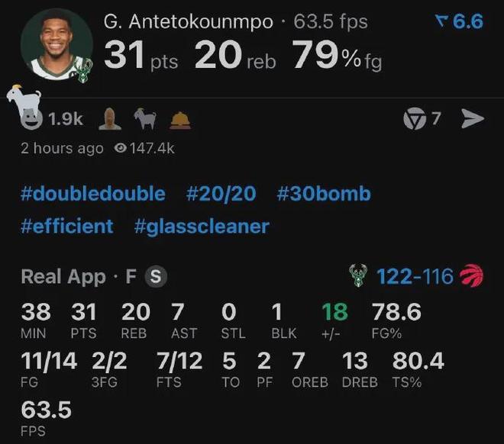Tap the small goat reaction emoji
This screenshot has height=444, width=504.
tap(145, 119)
